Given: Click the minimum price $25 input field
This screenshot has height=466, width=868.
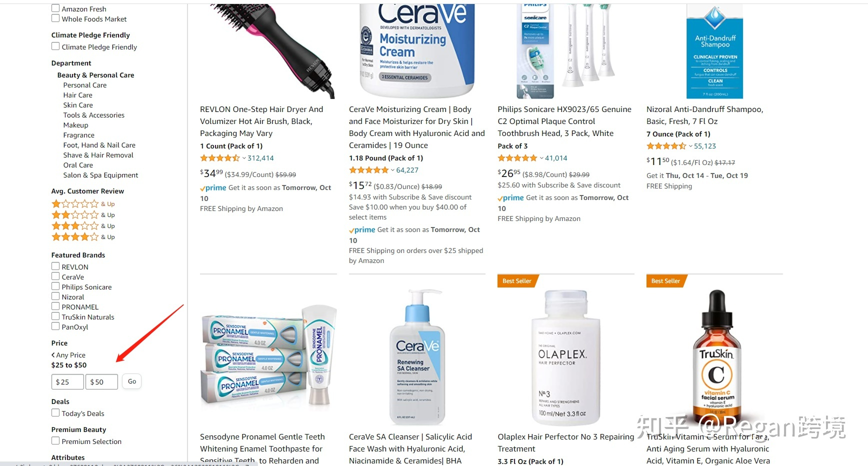Looking at the screenshot, I should (67, 382).
